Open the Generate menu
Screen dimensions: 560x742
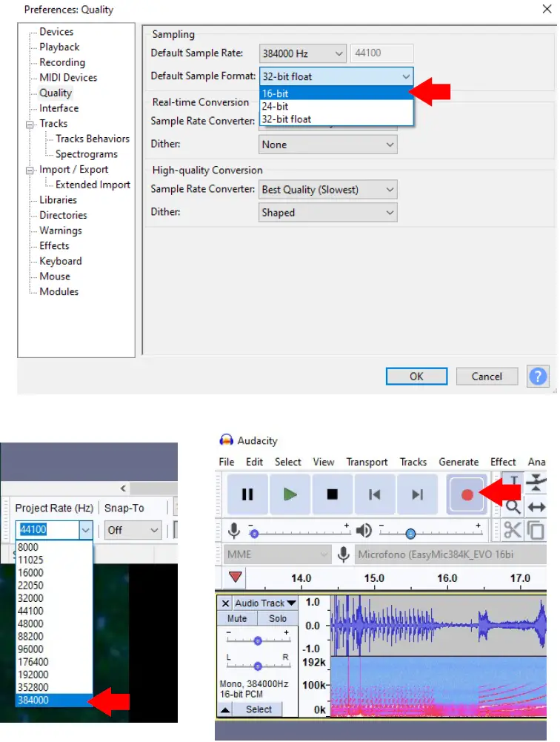click(x=459, y=462)
